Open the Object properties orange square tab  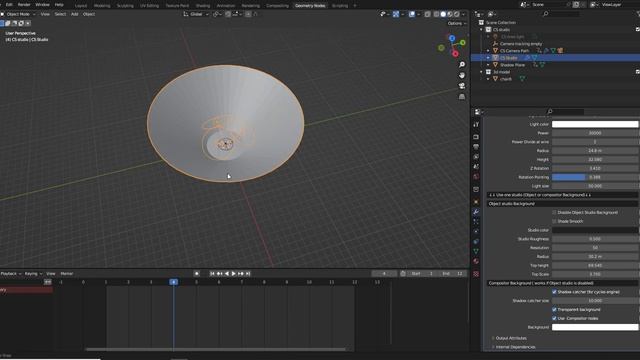click(x=476, y=202)
